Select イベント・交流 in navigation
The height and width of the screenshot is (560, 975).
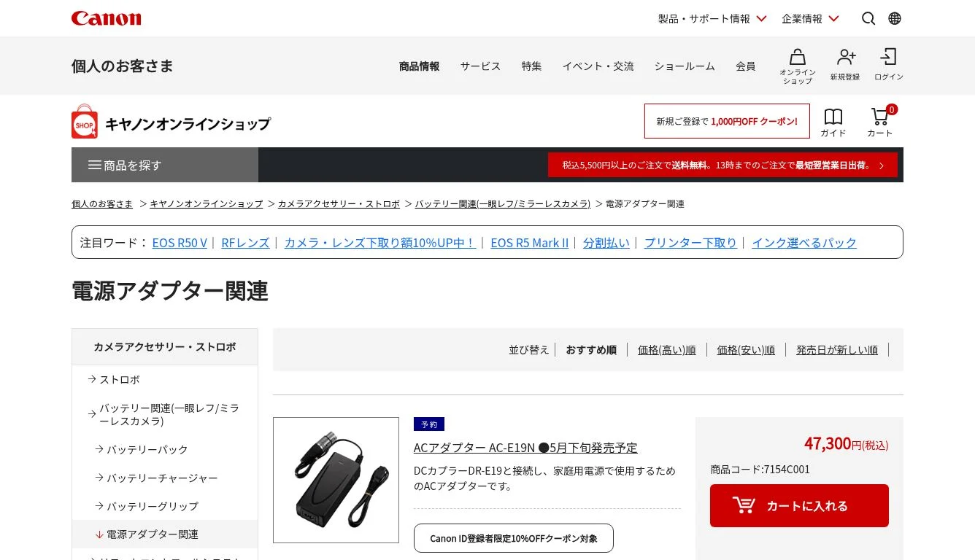click(x=598, y=66)
